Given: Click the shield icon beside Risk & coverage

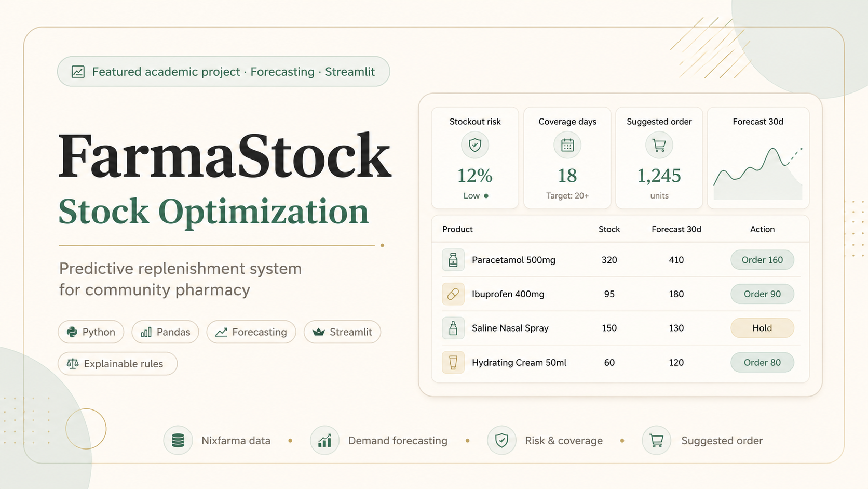Looking at the screenshot, I should [x=501, y=441].
